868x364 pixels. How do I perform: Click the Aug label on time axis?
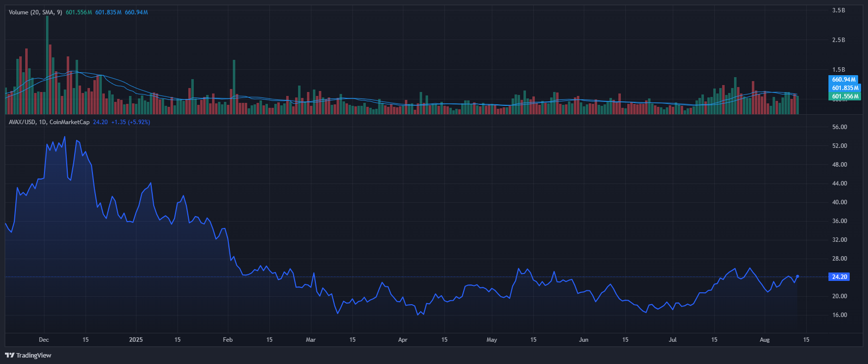764,340
